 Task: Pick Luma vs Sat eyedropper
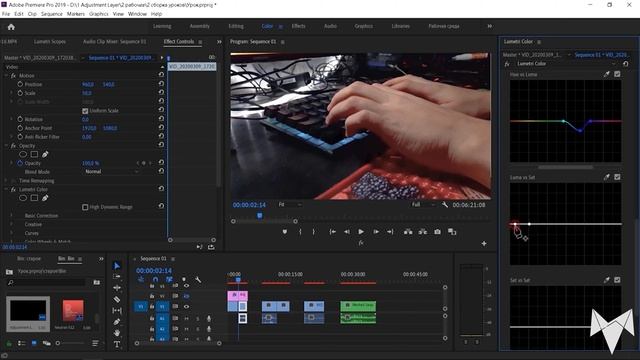click(607, 177)
